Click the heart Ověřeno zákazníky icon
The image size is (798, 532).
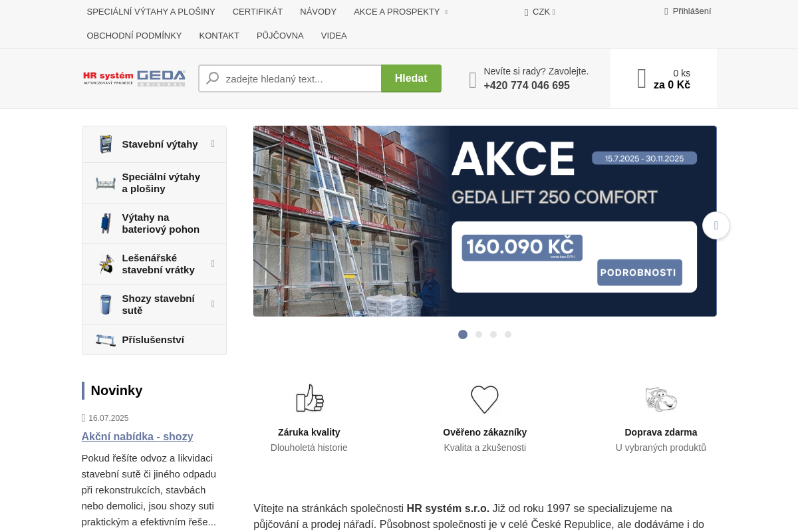point(485,399)
